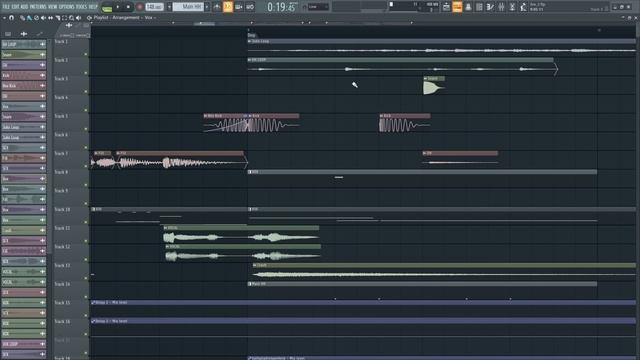This screenshot has height=360, width=640.
Task: Click the Play button in transport
Action: tap(118, 7)
